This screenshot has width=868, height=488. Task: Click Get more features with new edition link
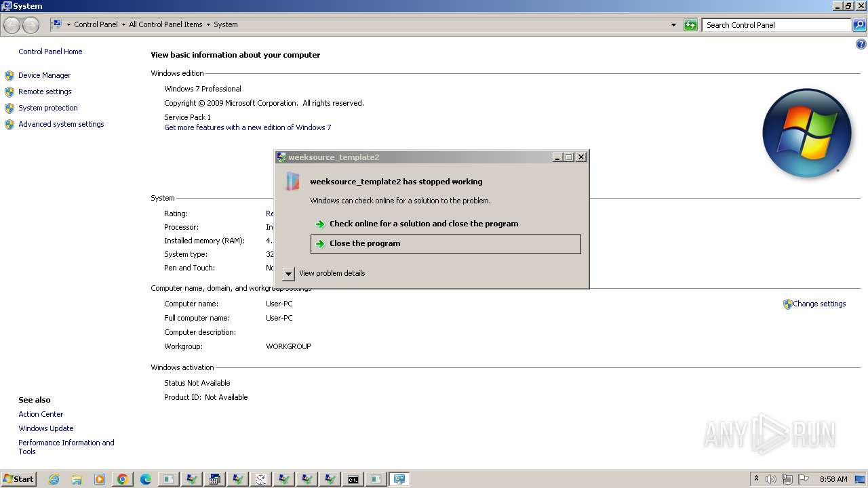pyautogui.click(x=248, y=127)
